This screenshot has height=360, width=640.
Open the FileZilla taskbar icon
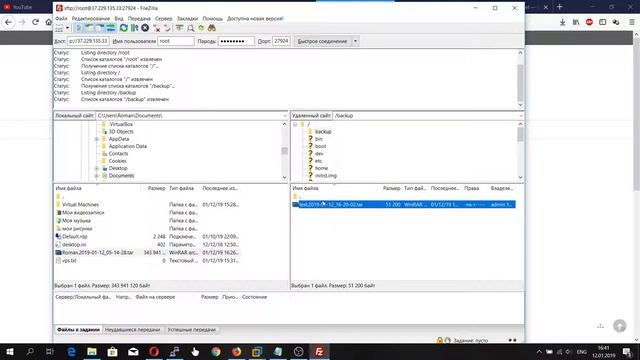[319, 351]
